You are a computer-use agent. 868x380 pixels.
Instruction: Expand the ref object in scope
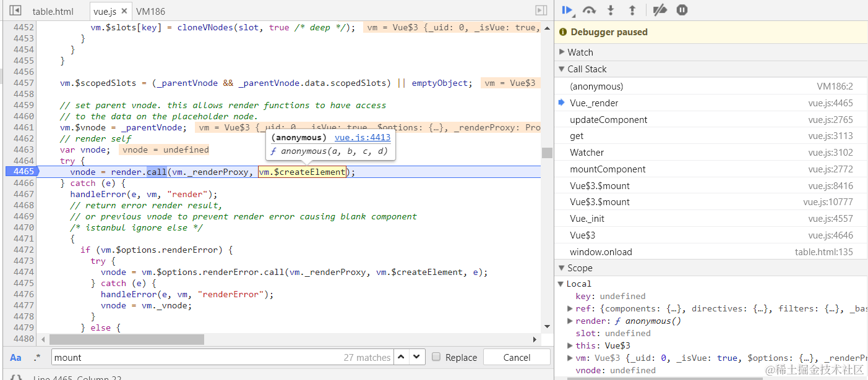[x=570, y=308]
